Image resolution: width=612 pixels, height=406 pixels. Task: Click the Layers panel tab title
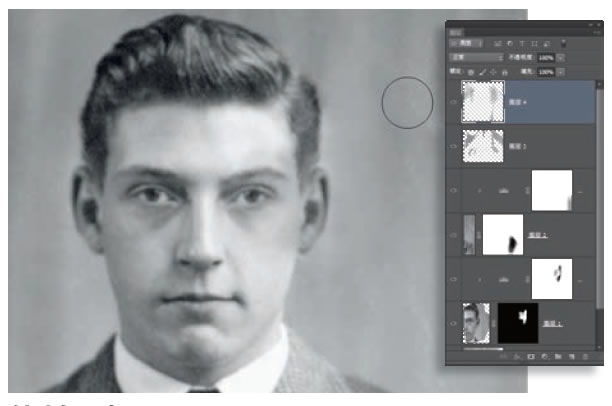tap(456, 32)
